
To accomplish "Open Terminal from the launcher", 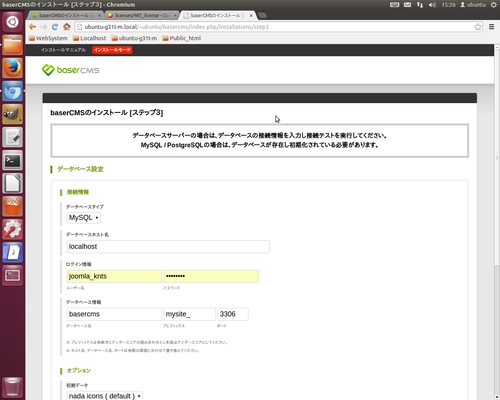I will [x=13, y=160].
